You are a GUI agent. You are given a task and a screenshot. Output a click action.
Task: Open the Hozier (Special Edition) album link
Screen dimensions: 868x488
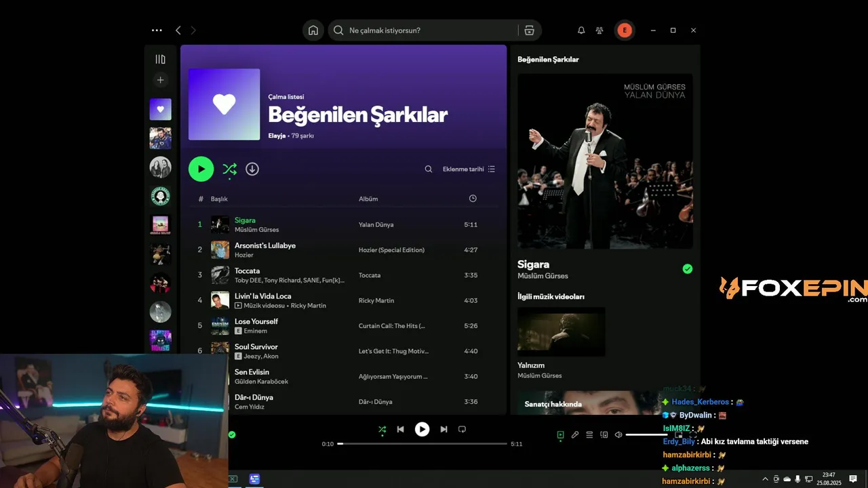click(x=391, y=249)
